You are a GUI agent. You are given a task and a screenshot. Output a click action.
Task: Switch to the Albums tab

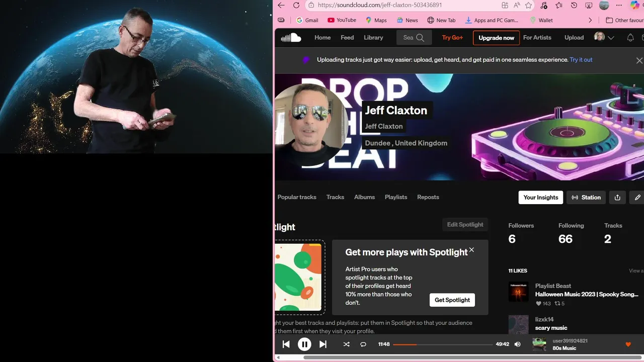tap(364, 197)
